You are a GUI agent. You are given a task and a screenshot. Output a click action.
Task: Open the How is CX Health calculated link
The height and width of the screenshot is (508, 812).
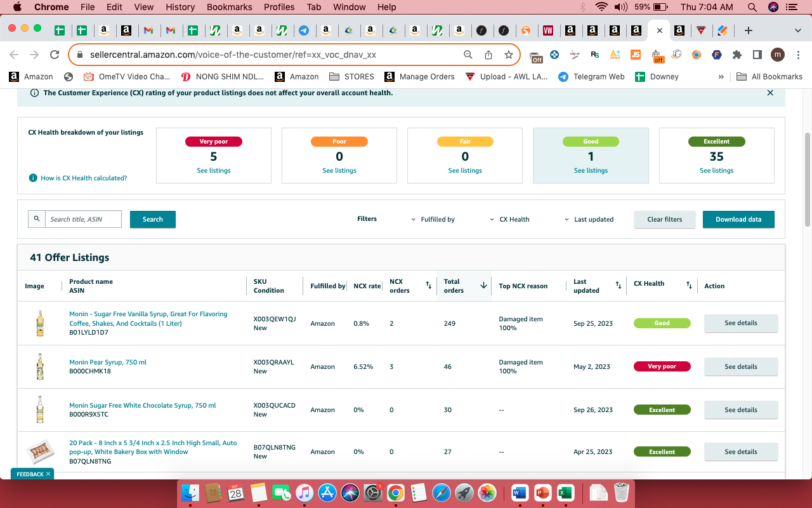tap(84, 178)
